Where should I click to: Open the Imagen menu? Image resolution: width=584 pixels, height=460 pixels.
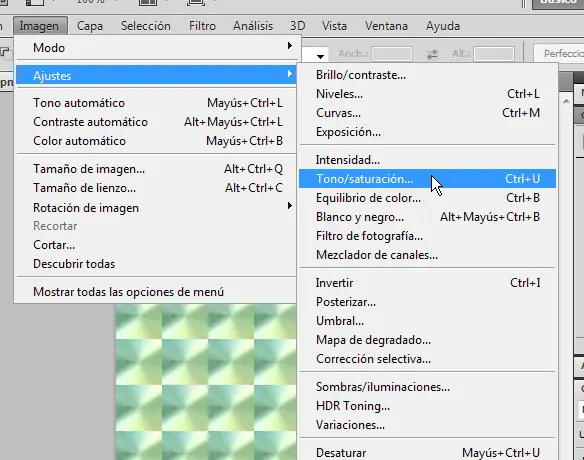(x=39, y=26)
